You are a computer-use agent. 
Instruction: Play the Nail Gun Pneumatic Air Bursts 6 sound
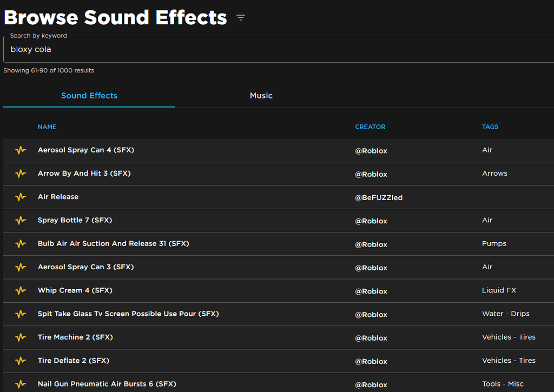[21, 384]
